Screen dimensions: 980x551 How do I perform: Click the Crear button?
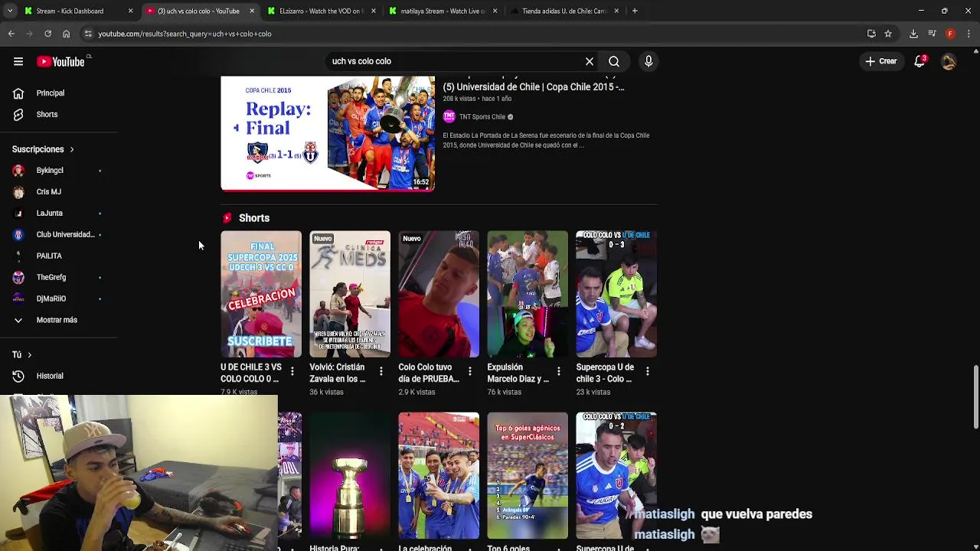(880, 61)
